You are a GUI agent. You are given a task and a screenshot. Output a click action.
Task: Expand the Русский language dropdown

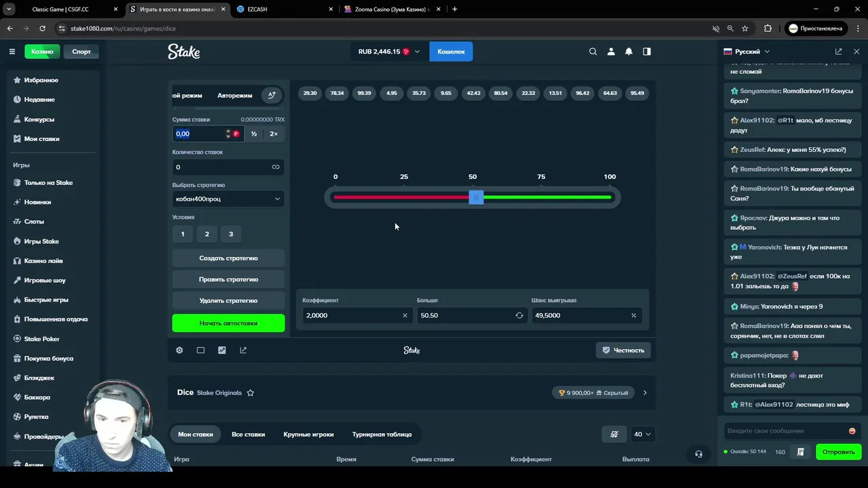point(747,52)
